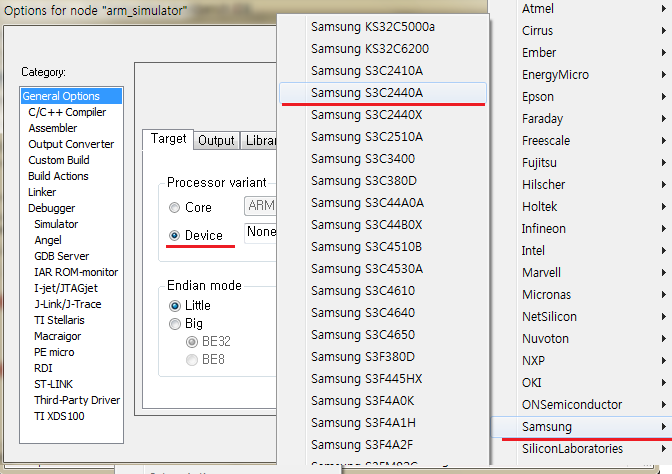Screen dimensions: 672x474
Task: Select I-jet/JTAGjet option
Action: [66, 288]
